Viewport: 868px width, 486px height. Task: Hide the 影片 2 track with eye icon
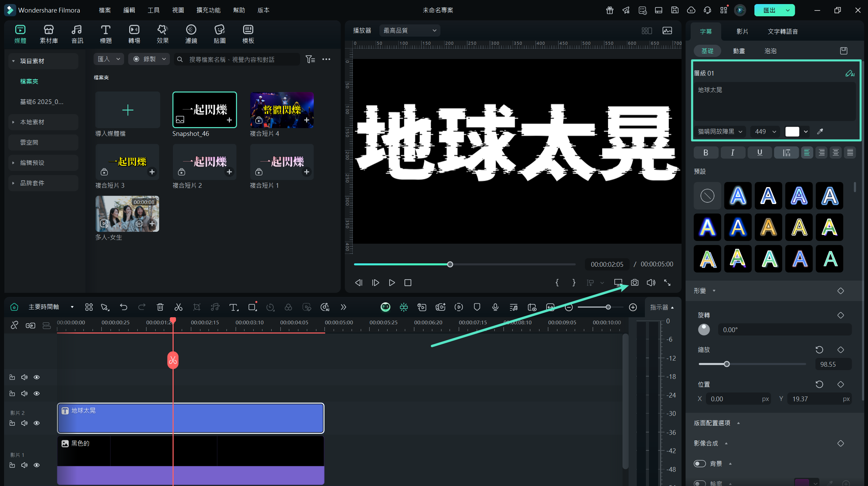click(x=37, y=423)
